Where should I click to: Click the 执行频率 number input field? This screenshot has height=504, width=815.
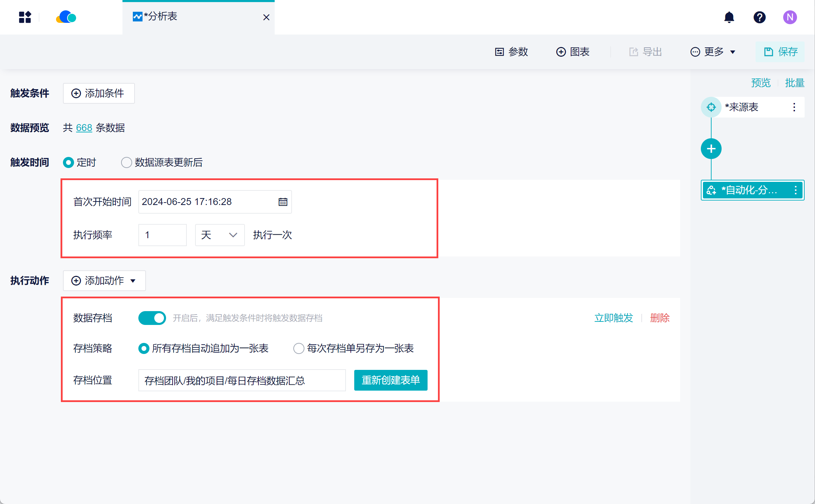(162, 235)
